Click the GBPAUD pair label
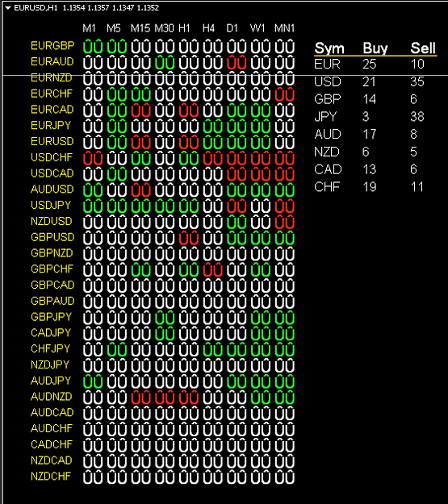The width and height of the screenshot is (448, 504). pyautogui.click(x=52, y=301)
